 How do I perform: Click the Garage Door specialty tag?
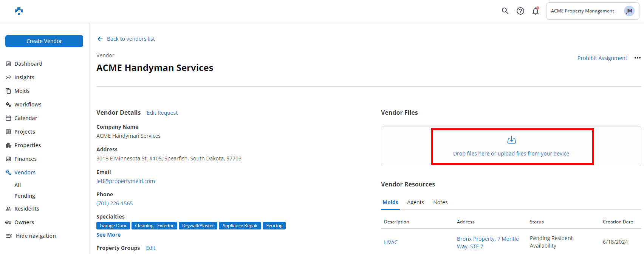113,226
